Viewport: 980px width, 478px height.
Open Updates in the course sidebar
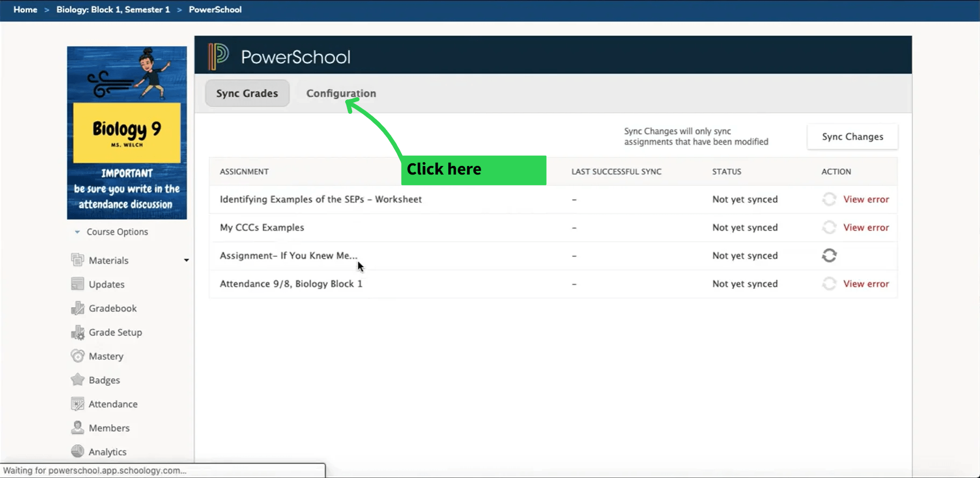click(x=106, y=285)
